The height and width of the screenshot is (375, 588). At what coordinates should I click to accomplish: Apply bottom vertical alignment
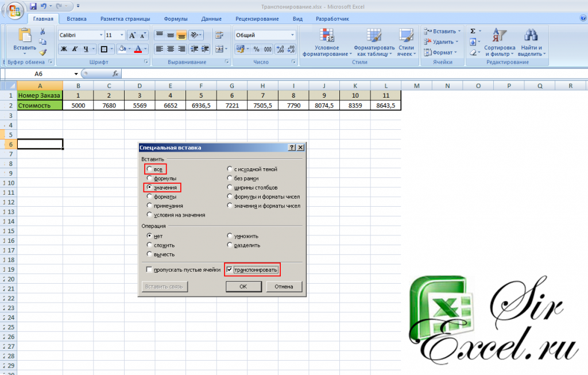181,35
